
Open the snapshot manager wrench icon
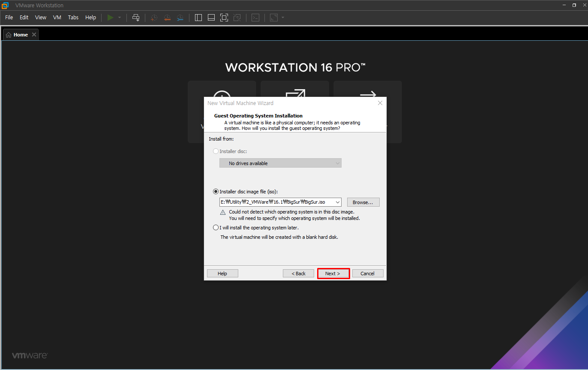180,18
